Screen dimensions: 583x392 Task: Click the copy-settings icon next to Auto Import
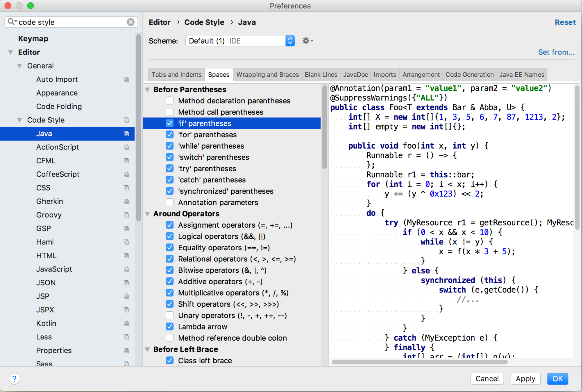(x=126, y=79)
